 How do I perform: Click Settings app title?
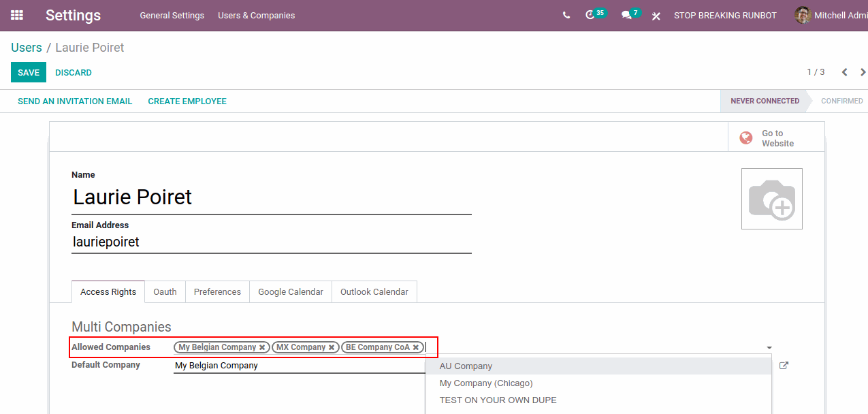(x=73, y=16)
